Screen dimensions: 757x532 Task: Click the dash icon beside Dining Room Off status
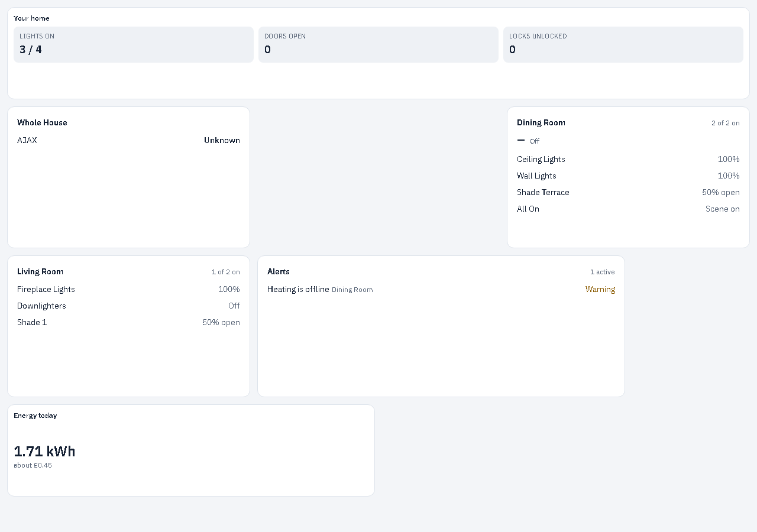tap(521, 141)
